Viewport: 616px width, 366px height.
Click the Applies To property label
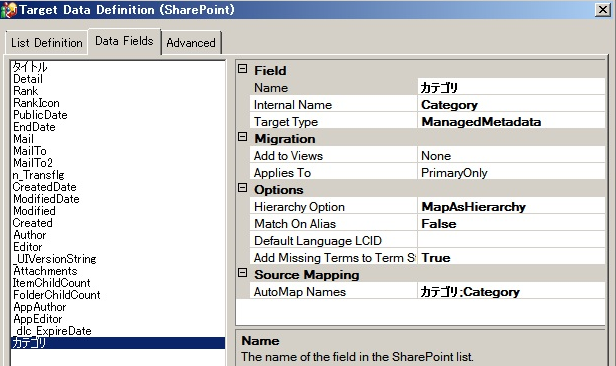point(282,173)
